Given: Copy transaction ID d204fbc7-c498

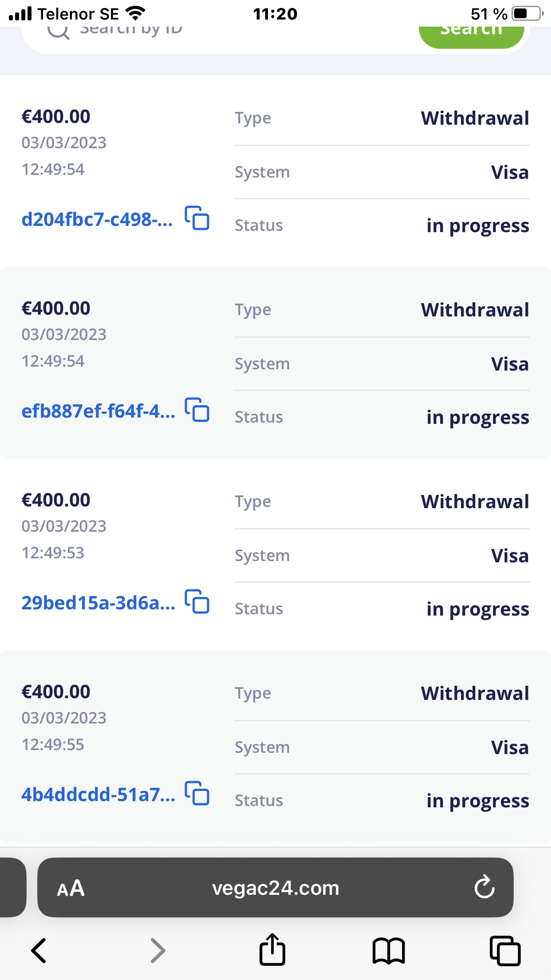Looking at the screenshot, I should [x=197, y=218].
